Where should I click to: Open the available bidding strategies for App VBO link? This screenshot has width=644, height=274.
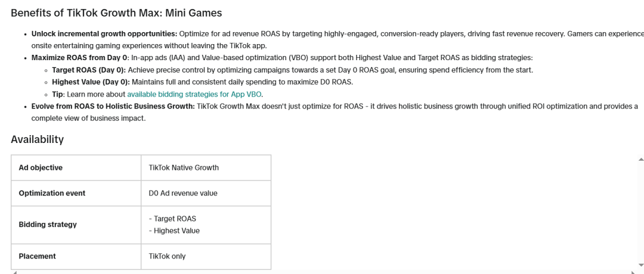[x=194, y=94]
